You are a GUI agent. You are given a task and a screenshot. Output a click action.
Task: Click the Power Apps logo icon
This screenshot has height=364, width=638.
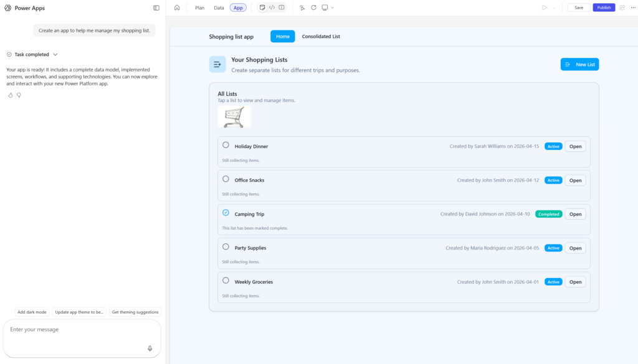7,7
